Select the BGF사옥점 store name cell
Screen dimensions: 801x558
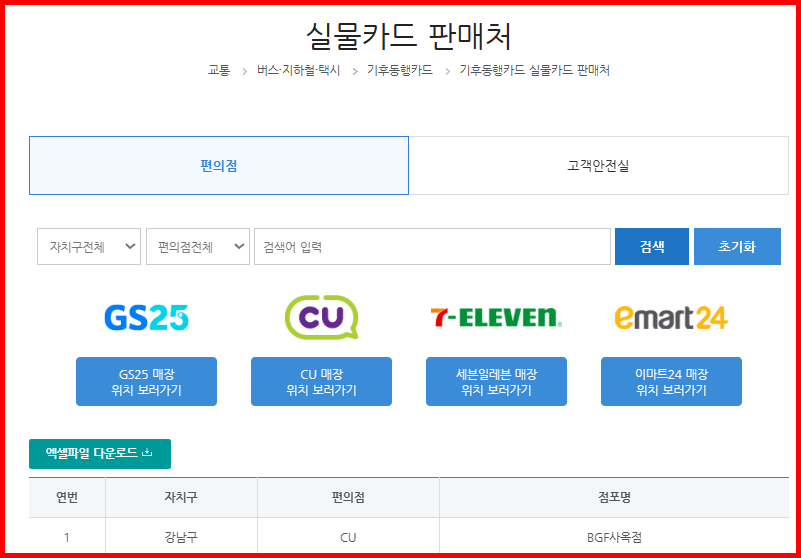(614, 538)
